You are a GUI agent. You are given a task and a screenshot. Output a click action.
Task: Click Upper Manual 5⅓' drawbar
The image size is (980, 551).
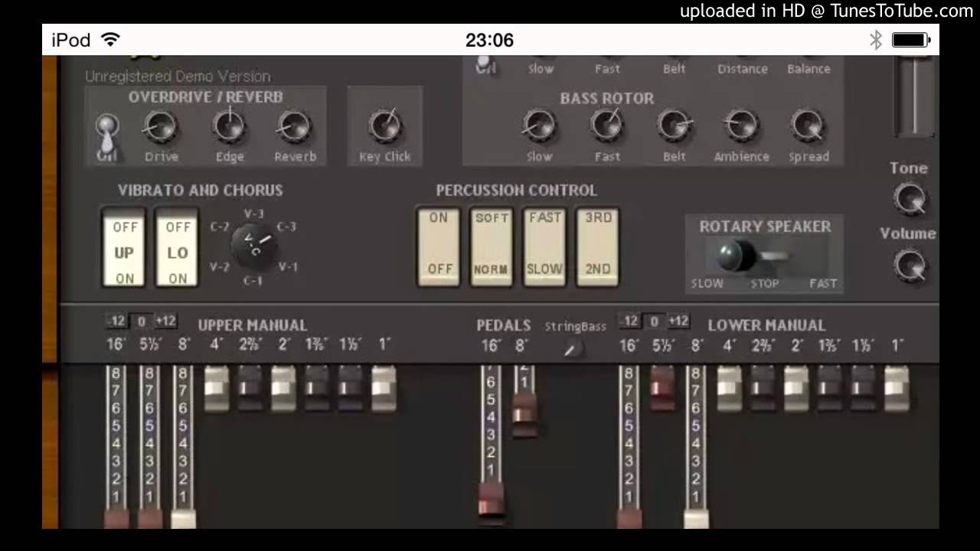tap(149, 447)
